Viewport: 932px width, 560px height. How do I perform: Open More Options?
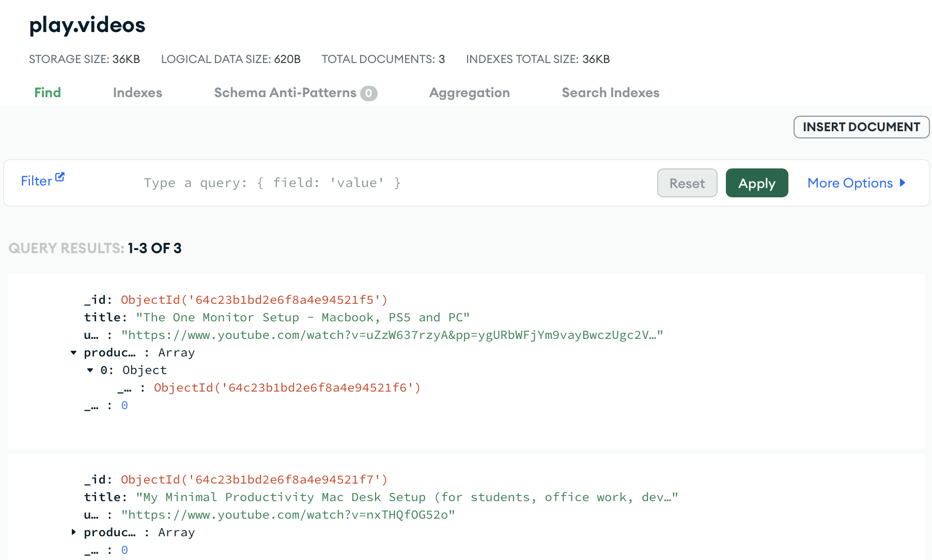850,183
